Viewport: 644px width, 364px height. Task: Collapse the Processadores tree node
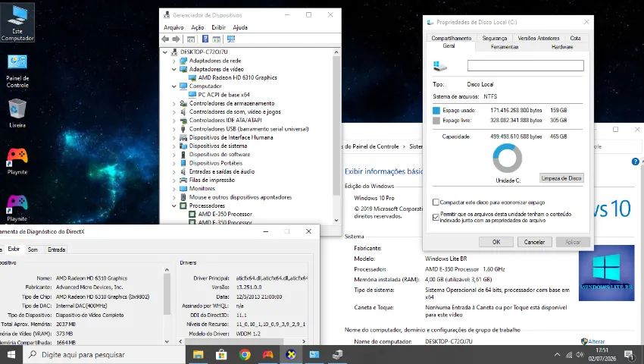(x=174, y=206)
